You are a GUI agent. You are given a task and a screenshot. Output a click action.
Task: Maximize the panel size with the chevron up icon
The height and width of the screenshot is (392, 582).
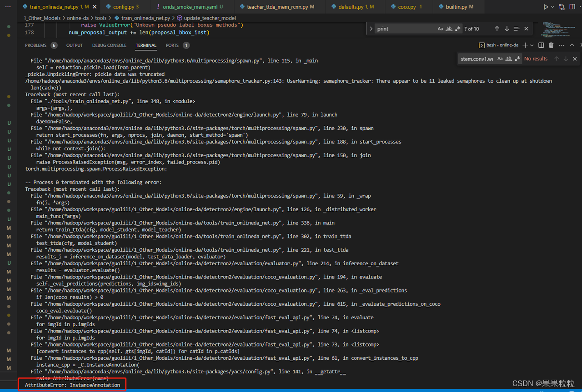572,45
